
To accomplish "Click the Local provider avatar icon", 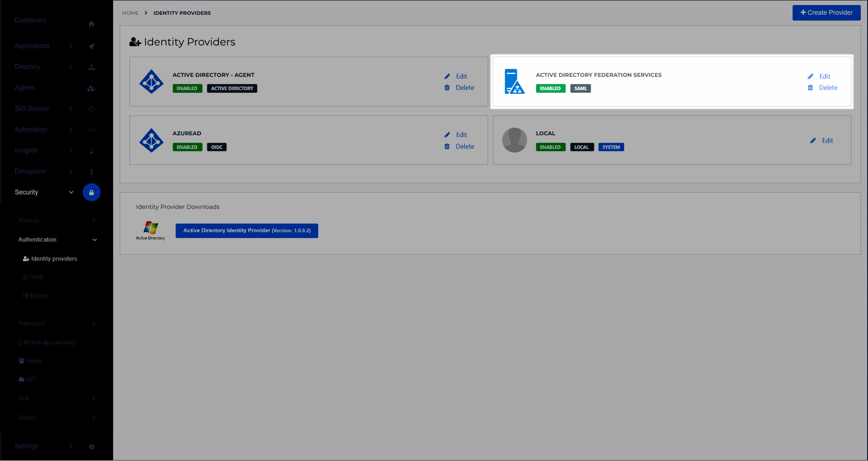I will tap(514, 140).
